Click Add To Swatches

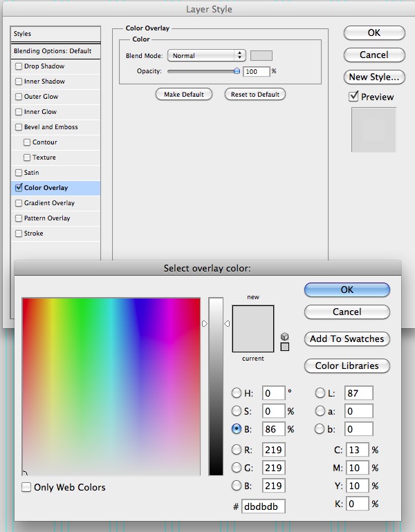(x=347, y=339)
